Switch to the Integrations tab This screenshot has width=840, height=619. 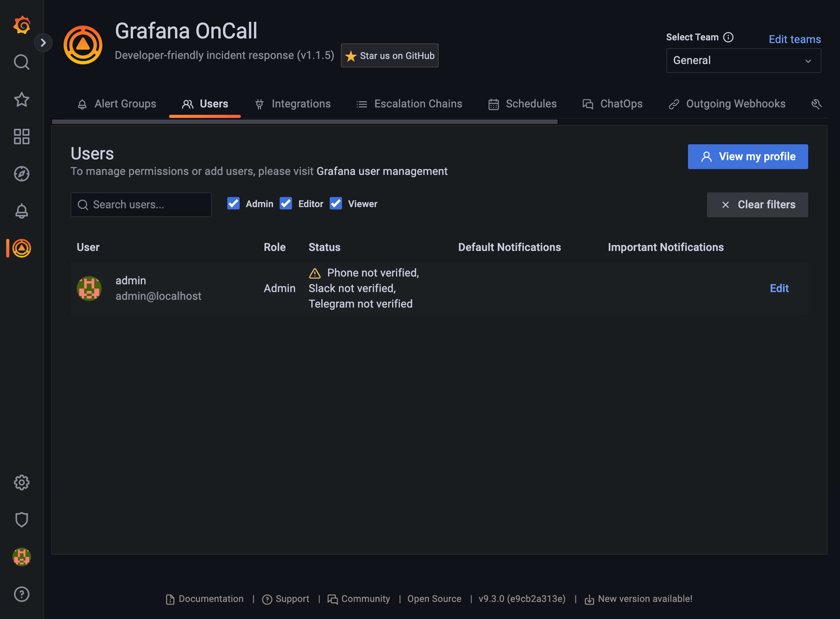[293, 104]
